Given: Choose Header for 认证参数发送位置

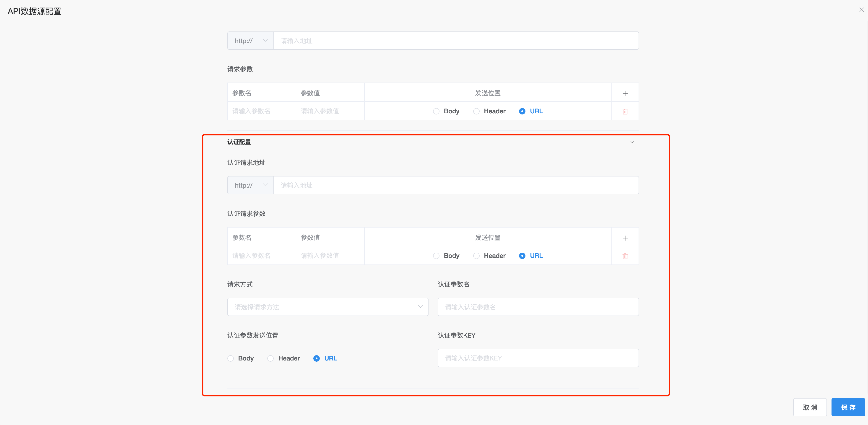Looking at the screenshot, I should pyautogui.click(x=283, y=358).
